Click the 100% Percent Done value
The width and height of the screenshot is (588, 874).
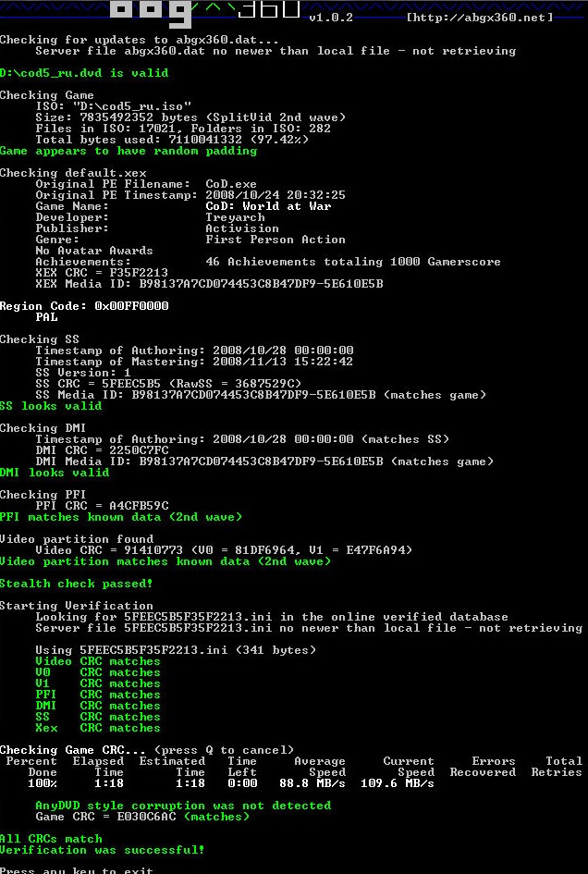pyautogui.click(x=43, y=783)
